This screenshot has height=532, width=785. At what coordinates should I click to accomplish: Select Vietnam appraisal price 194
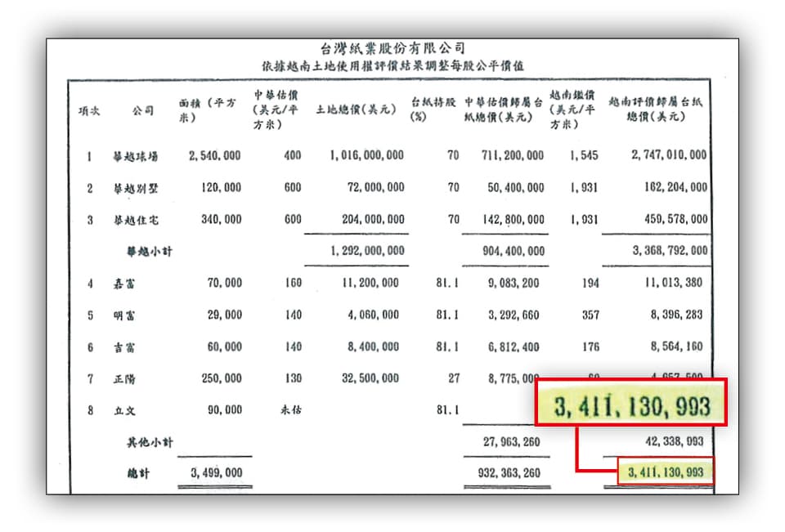point(590,283)
